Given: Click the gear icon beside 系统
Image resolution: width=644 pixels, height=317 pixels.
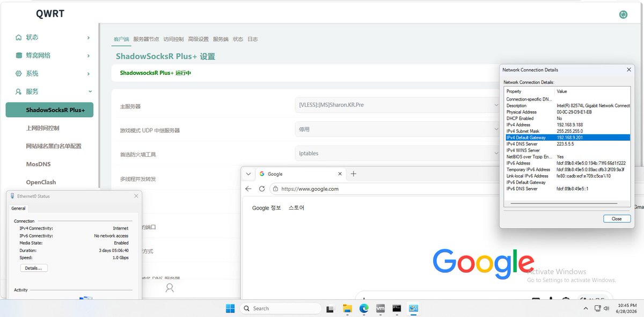Looking at the screenshot, I should 19,74.
